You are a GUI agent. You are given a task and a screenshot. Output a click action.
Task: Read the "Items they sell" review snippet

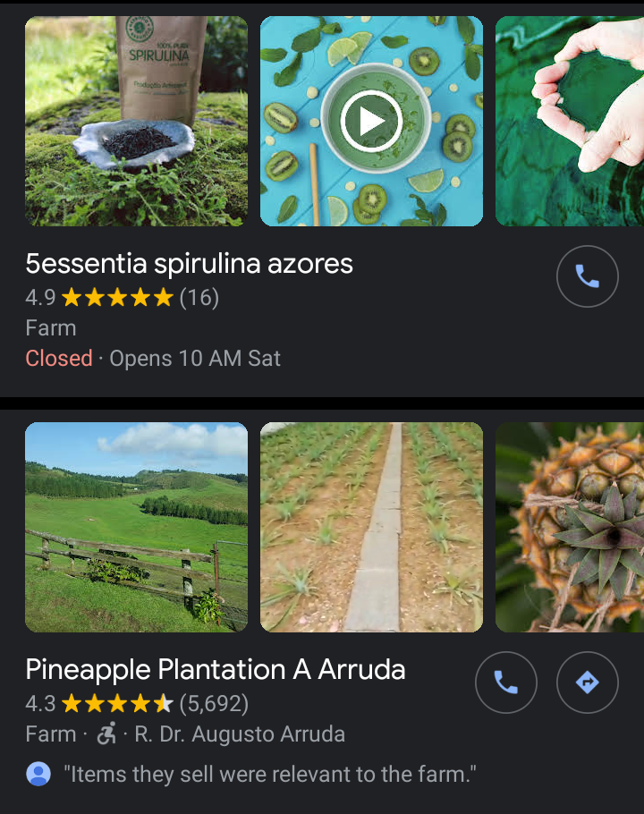pos(269,775)
